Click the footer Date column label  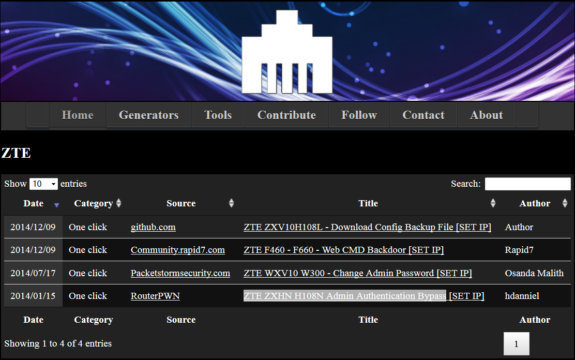pos(33,320)
